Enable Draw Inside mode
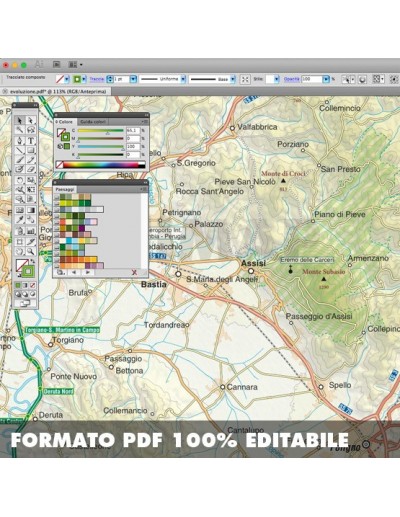The height and width of the screenshot is (517, 400). click(32, 294)
